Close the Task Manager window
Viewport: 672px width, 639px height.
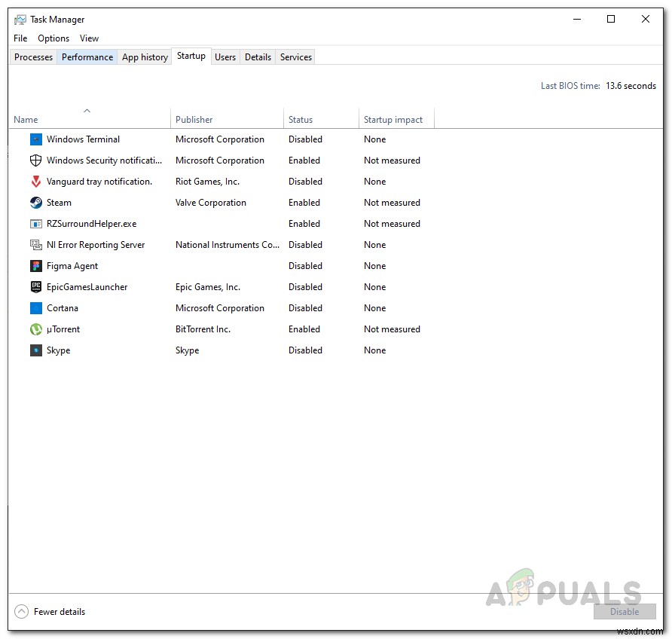[x=646, y=20]
